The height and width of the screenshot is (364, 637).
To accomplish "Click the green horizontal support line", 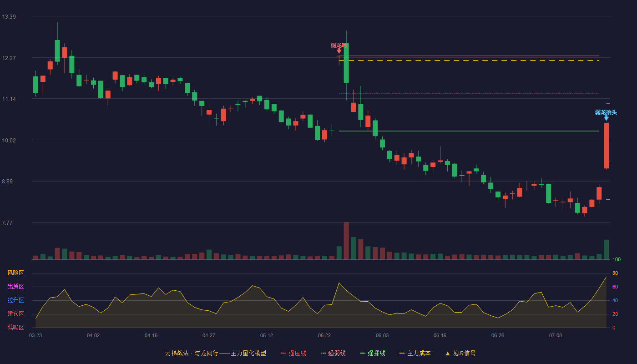I will [469, 131].
